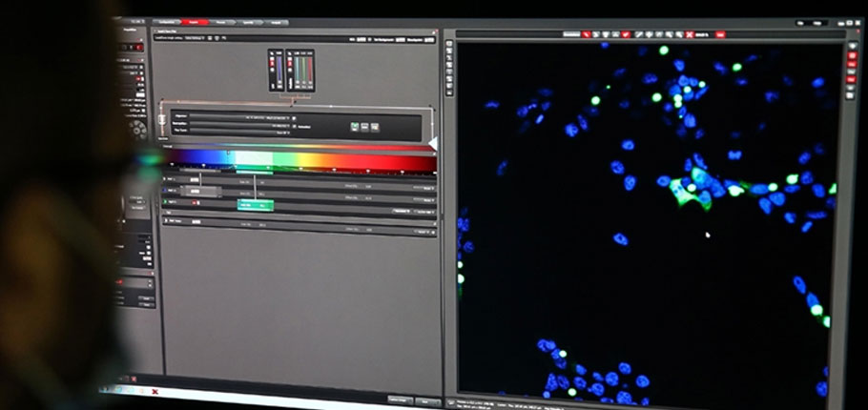This screenshot has width=868, height=410.
Task: Click the grey PMT detector range box
Action: pyautogui.click(x=202, y=192)
